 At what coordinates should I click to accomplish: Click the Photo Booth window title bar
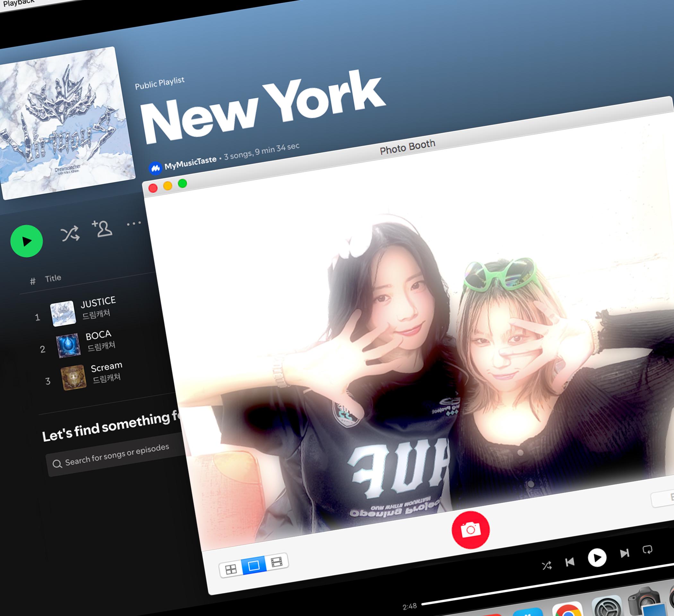pos(407,147)
